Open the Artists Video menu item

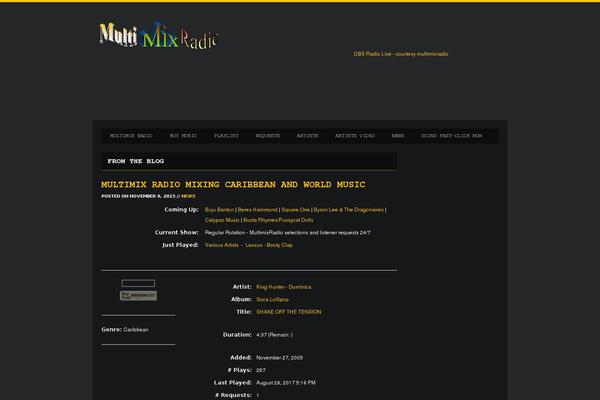355,136
